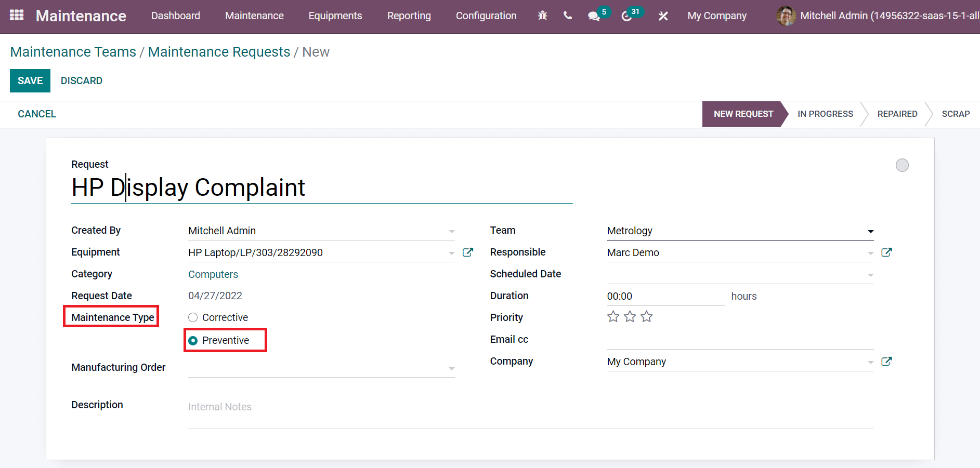Click the phone call icon
This screenshot has height=468, width=980.
coord(568,16)
